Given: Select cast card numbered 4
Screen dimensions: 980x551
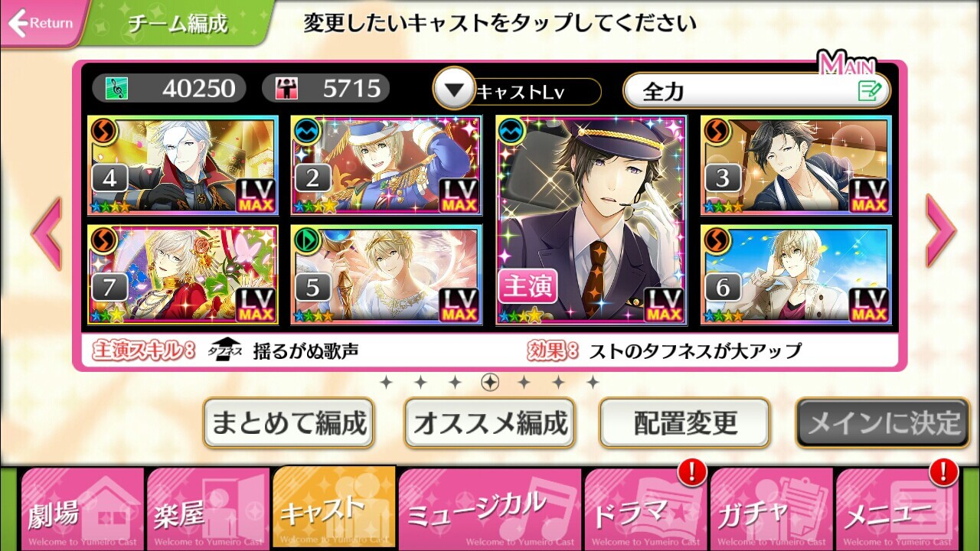Looking at the screenshot, I should pyautogui.click(x=183, y=165).
